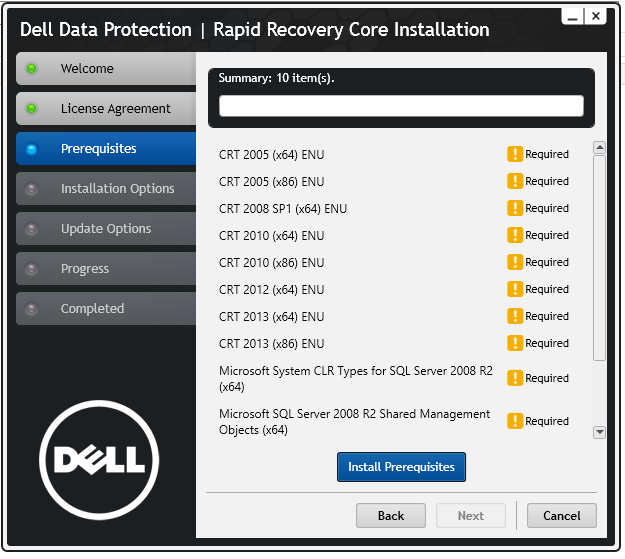Image resolution: width=625 pixels, height=559 pixels.
Task: Select the CRT 2010 (x86) ENU item
Action: coord(271,263)
